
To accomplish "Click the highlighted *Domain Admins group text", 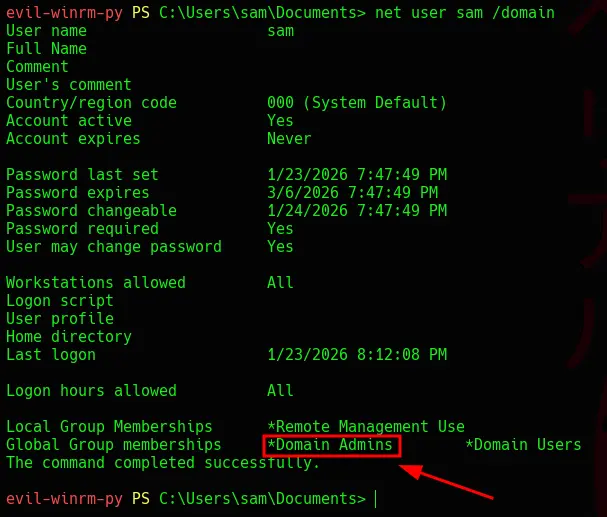I will (331, 445).
